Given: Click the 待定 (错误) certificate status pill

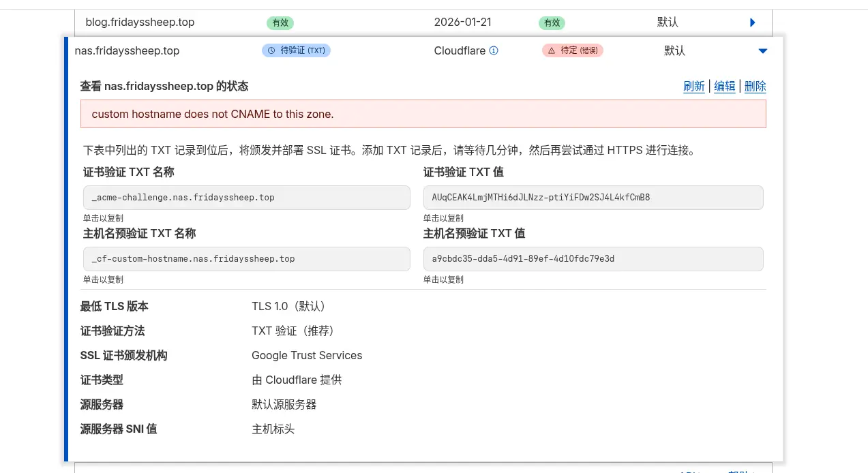Looking at the screenshot, I should 571,50.
